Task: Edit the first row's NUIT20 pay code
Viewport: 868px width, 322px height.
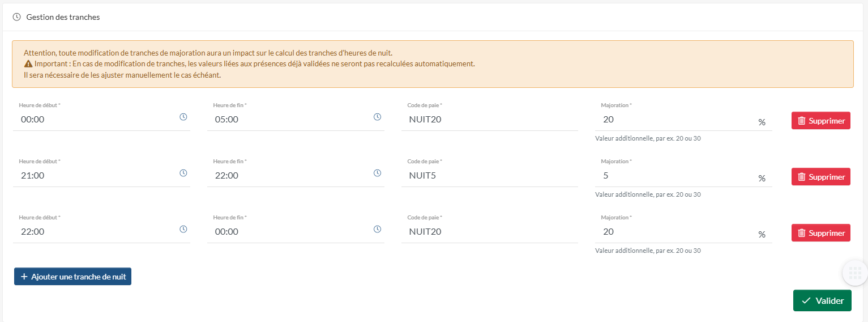Action: [x=489, y=120]
